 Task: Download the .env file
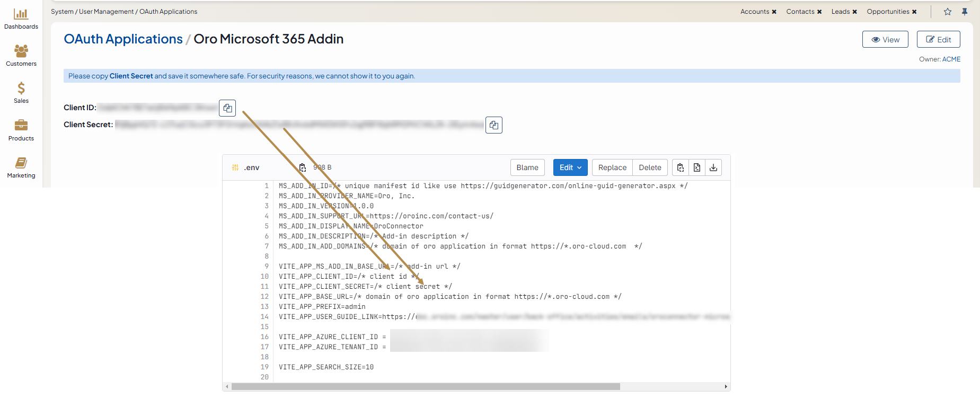[713, 167]
